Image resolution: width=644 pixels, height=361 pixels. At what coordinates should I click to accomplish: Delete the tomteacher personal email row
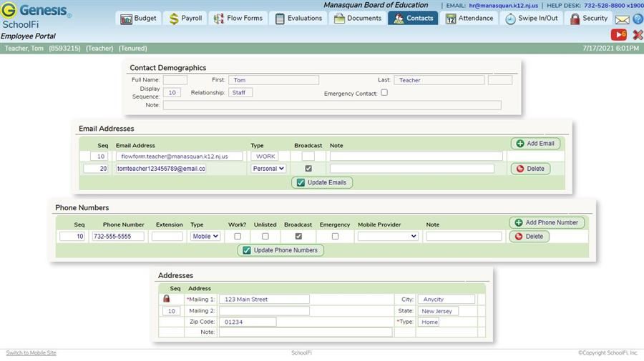pos(530,169)
